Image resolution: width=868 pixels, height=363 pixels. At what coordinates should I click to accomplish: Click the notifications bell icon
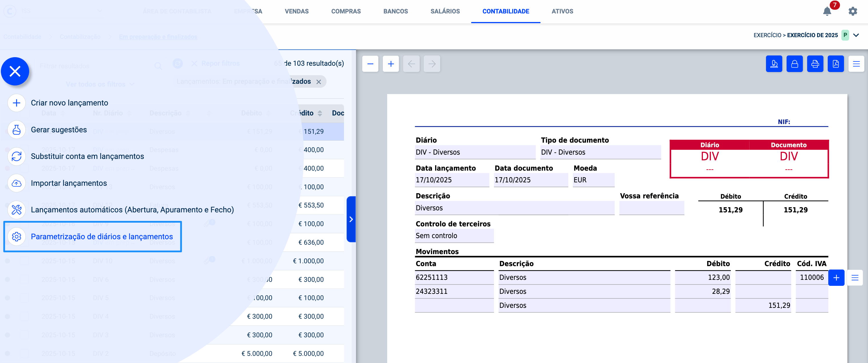click(827, 11)
